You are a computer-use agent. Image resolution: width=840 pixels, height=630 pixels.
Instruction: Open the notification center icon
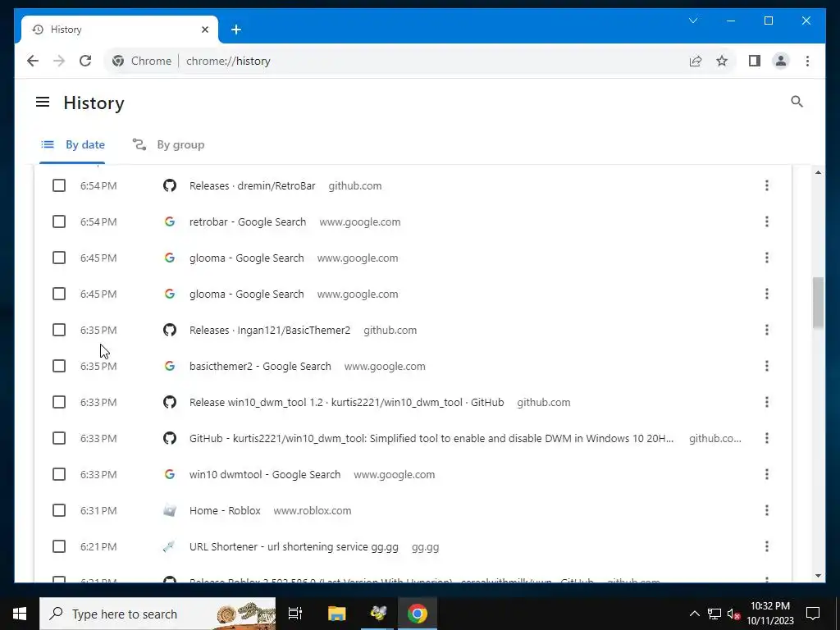(813, 614)
